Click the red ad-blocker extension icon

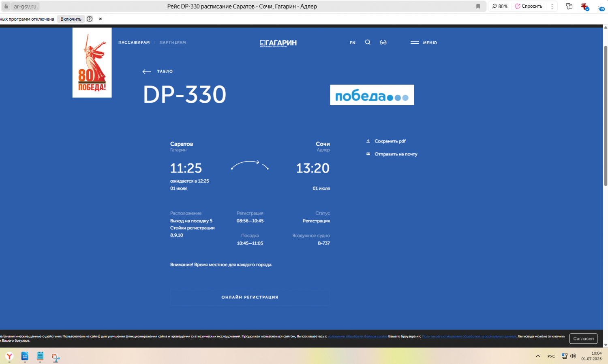(584, 6)
